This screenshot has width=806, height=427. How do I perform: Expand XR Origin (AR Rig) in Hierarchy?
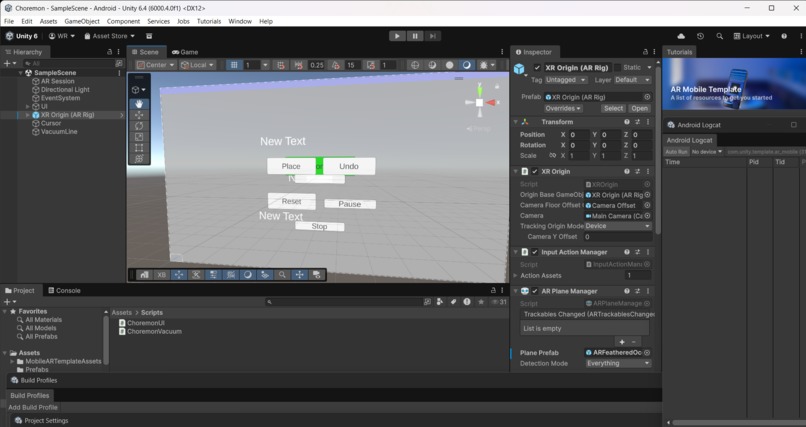coord(28,115)
